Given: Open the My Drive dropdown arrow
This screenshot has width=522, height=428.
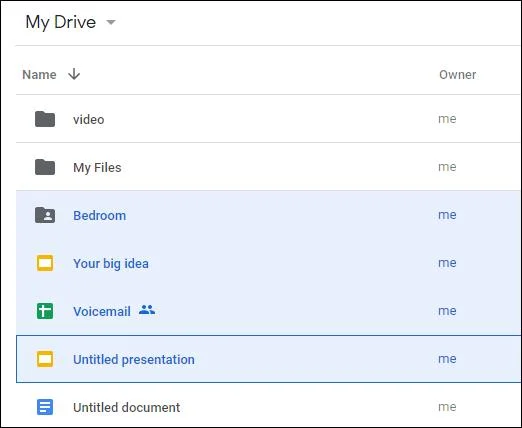Looking at the screenshot, I should coord(111,23).
